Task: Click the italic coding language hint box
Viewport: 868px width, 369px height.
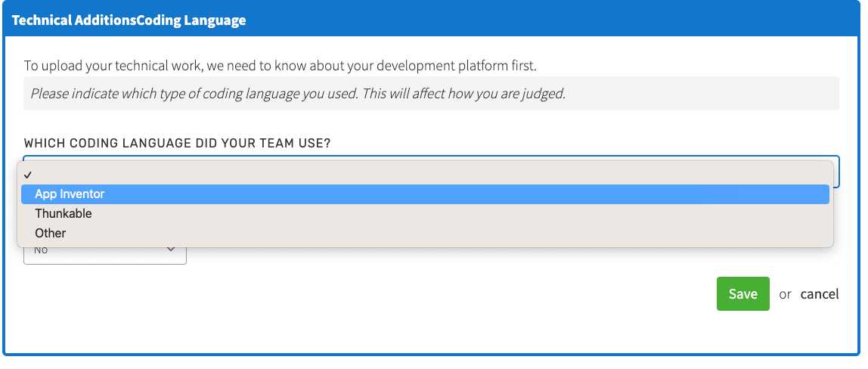Action: click(431, 95)
